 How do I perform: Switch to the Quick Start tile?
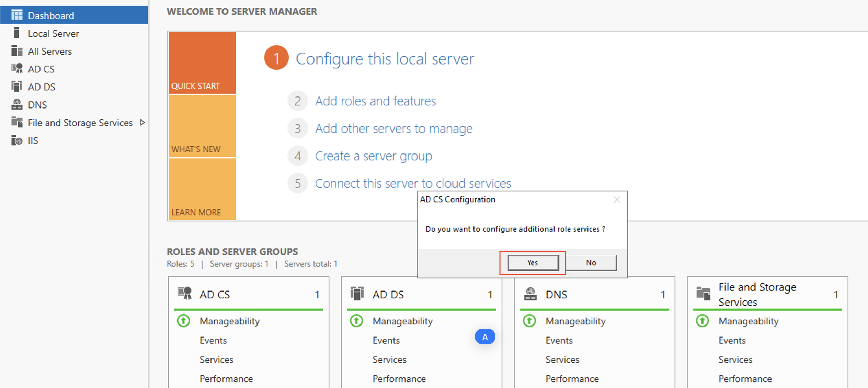point(202,62)
